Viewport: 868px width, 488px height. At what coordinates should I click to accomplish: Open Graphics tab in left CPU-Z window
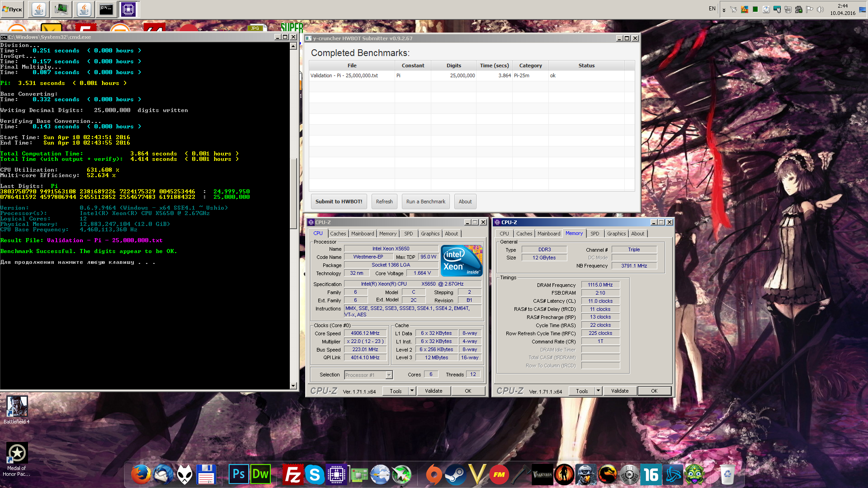430,234
